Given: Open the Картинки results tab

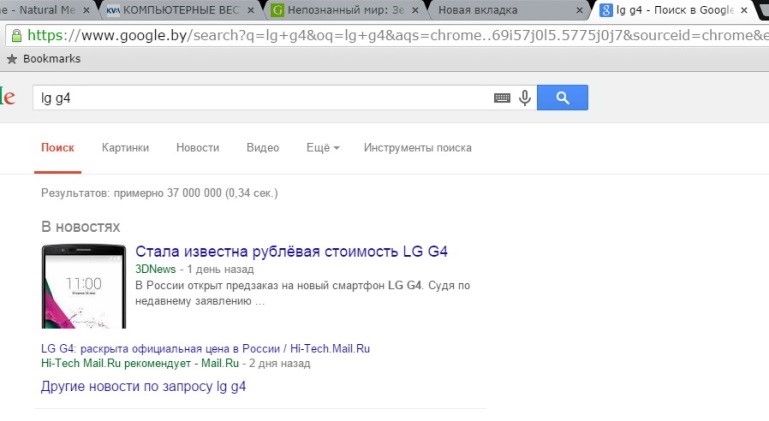Looking at the screenshot, I should click(x=125, y=148).
